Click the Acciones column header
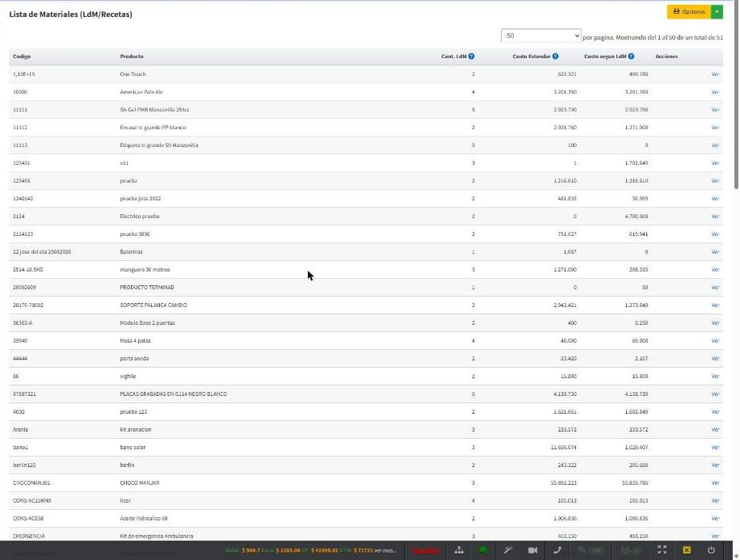740x560 pixels. pyautogui.click(x=666, y=57)
